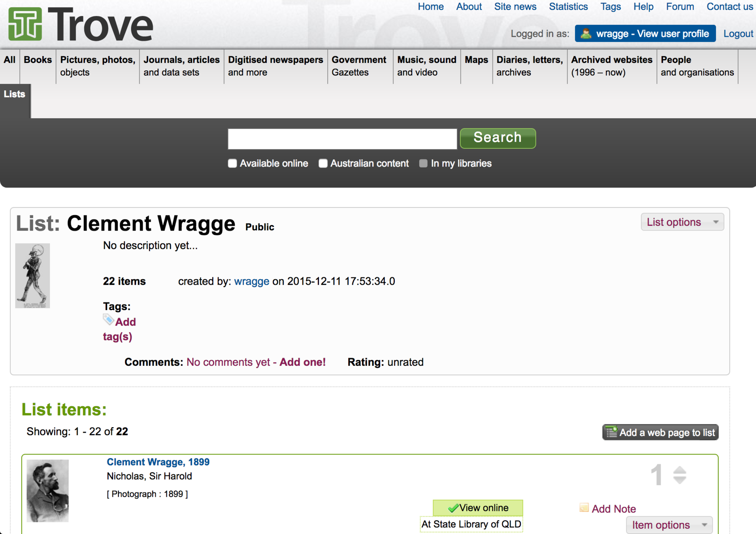This screenshot has width=756, height=534.
Task: Expand the Item options dropdown
Action: point(669,525)
